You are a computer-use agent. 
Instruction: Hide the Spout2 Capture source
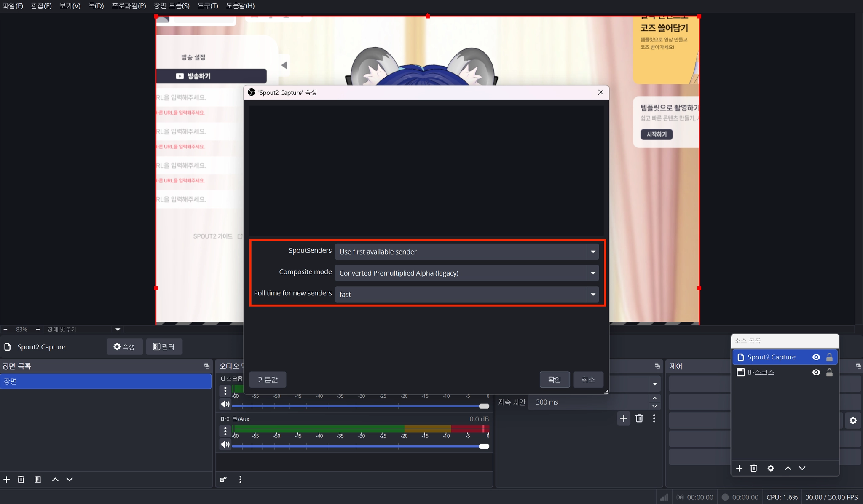(x=816, y=357)
